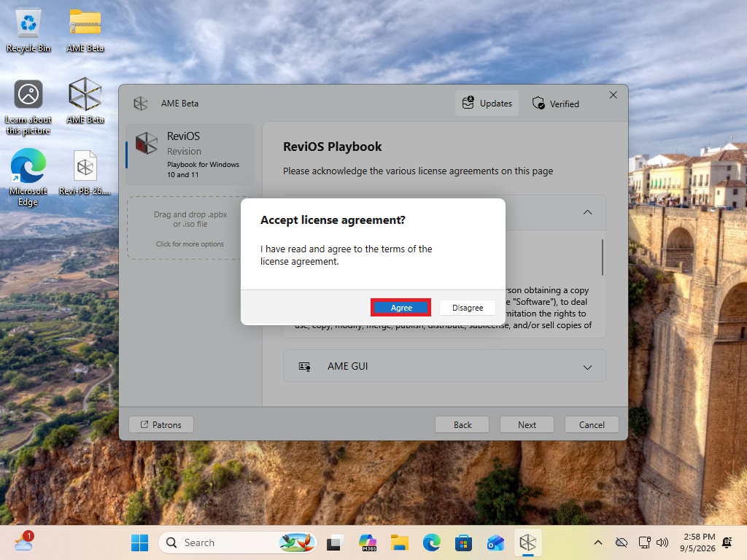Open the Recycle Bin desktop icon
Screen dimensions: 747x560
coord(28,31)
